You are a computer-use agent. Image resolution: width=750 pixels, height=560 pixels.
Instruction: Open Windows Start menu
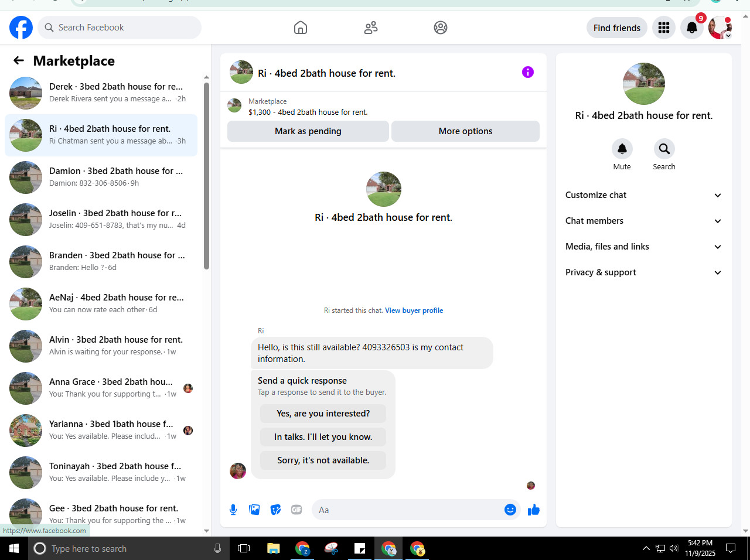pyautogui.click(x=14, y=548)
